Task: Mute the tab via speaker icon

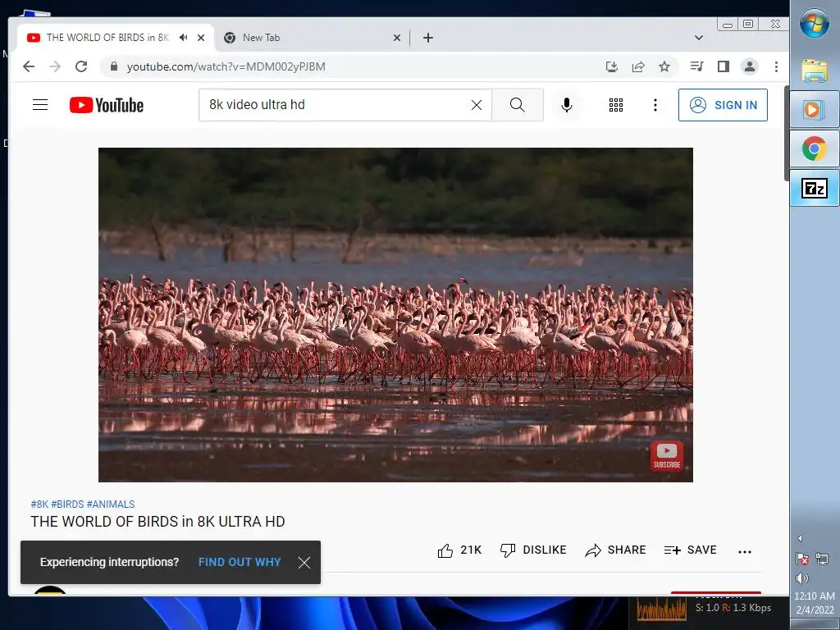Action: (x=183, y=38)
